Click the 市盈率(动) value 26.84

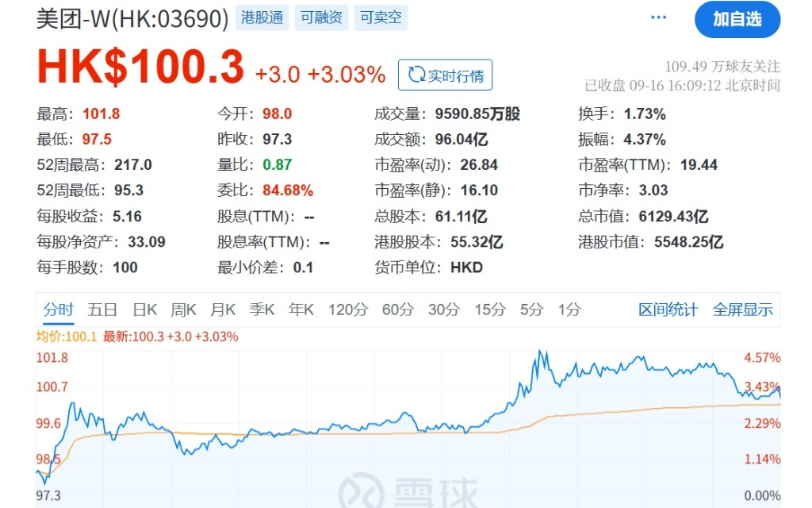point(479,165)
